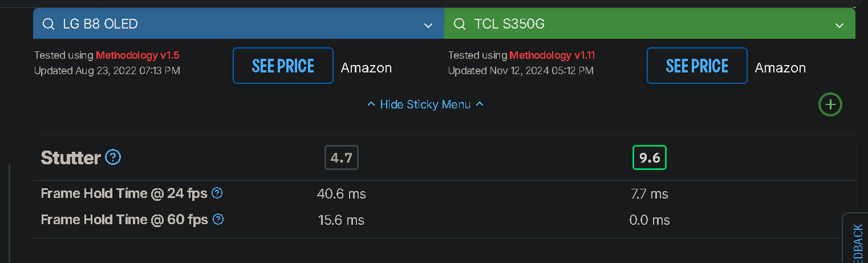Image resolution: width=868 pixels, height=263 pixels.
Task: Select the 4.7 Stutter score box
Action: coord(342,158)
